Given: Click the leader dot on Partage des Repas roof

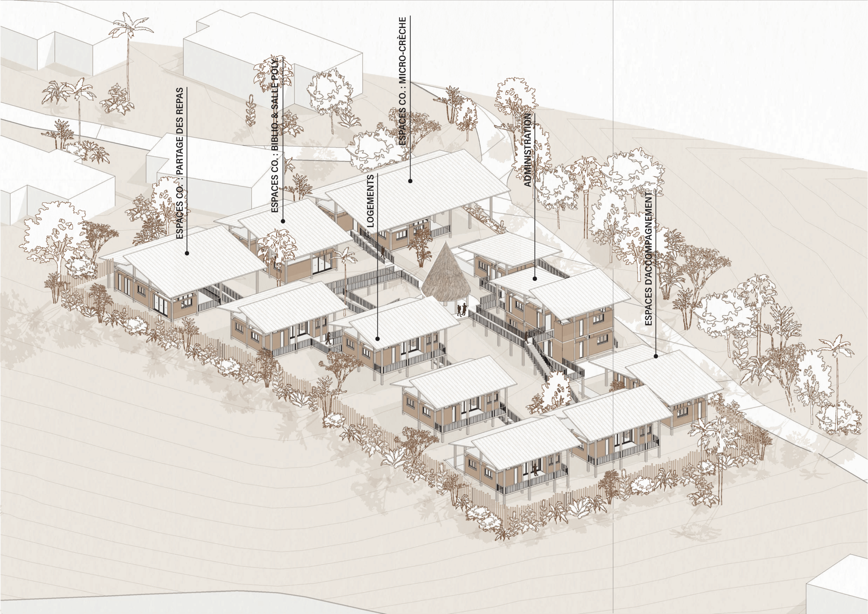Looking at the screenshot, I should [x=187, y=253].
